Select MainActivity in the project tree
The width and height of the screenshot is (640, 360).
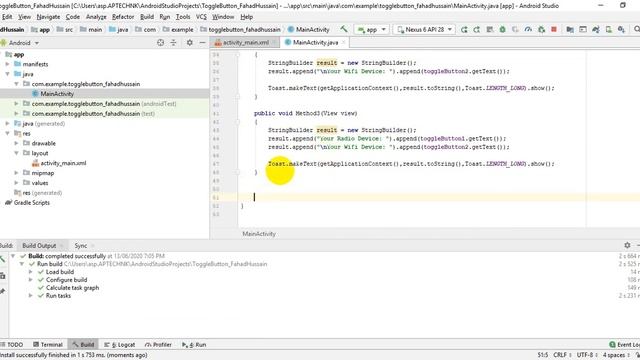coord(57,94)
